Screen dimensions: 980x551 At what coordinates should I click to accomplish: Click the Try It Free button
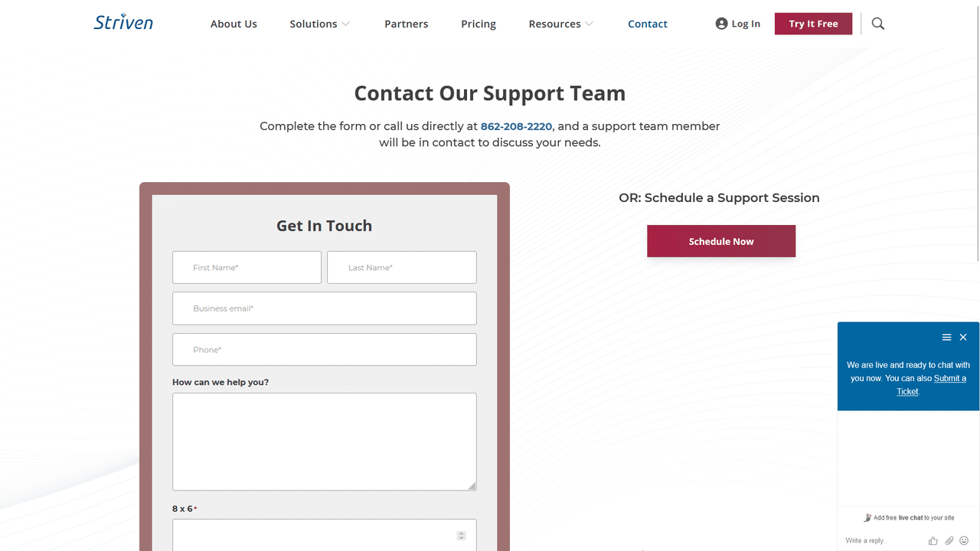[813, 24]
